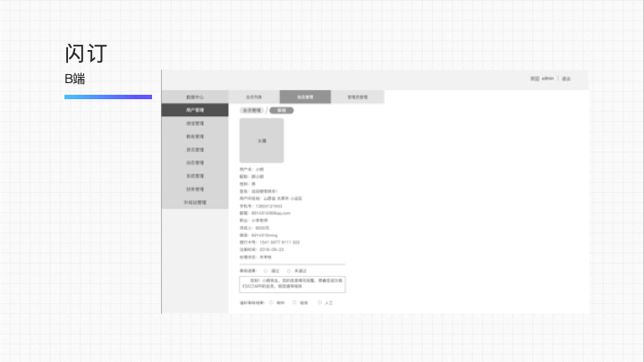The height and width of the screenshot is (362, 644).
Task: Open 数据中心 in the sidebar
Action: coord(195,97)
